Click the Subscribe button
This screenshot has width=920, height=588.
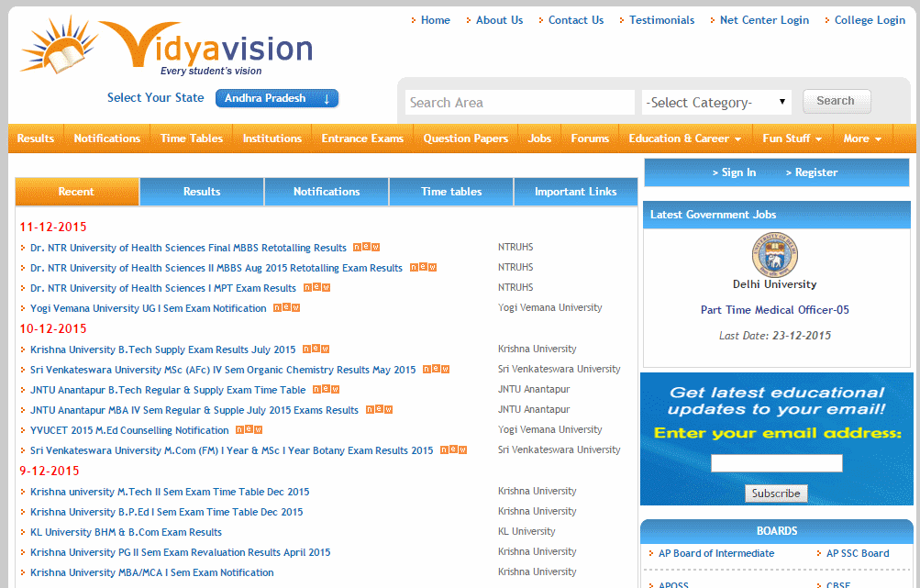[x=776, y=494]
